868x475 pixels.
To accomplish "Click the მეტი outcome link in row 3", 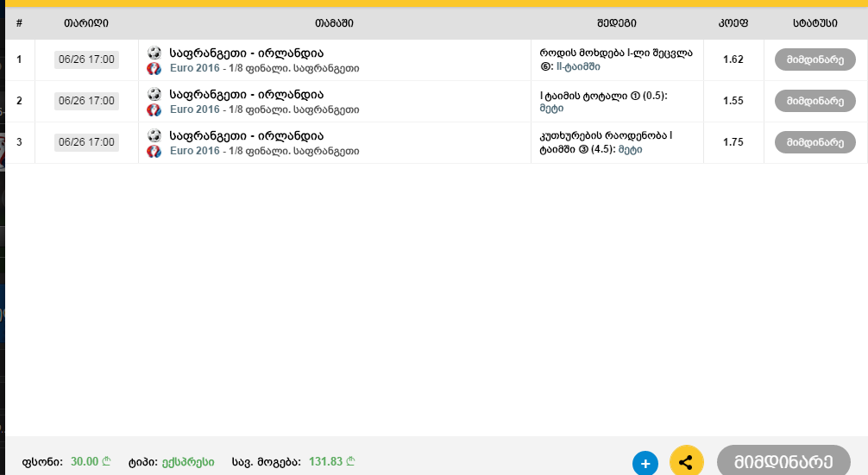I will [x=631, y=149].
